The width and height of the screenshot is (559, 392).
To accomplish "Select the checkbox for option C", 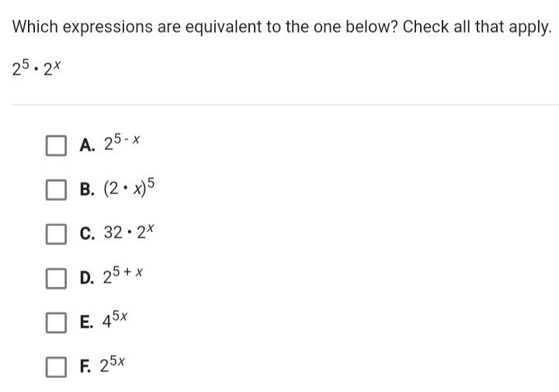I will 56,234.
